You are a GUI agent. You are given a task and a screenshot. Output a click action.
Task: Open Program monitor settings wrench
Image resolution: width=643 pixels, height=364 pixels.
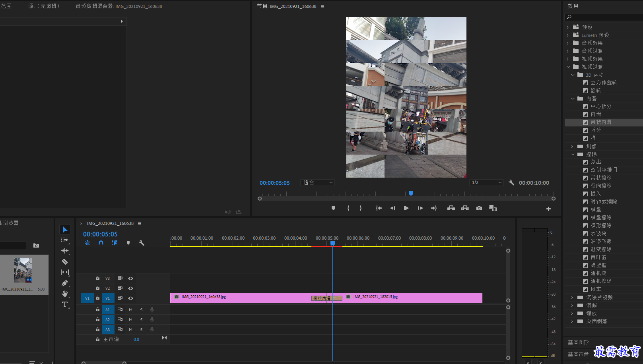pos(511,183)
